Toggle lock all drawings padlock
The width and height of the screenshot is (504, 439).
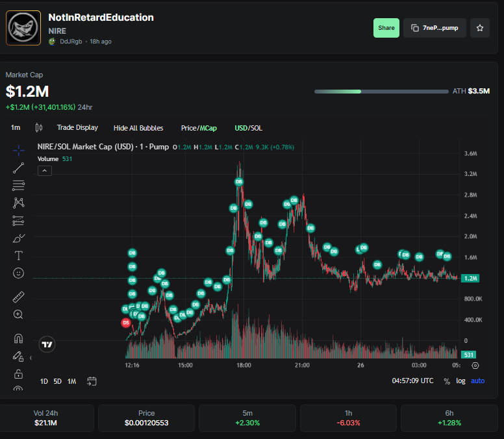click(19, 374)
